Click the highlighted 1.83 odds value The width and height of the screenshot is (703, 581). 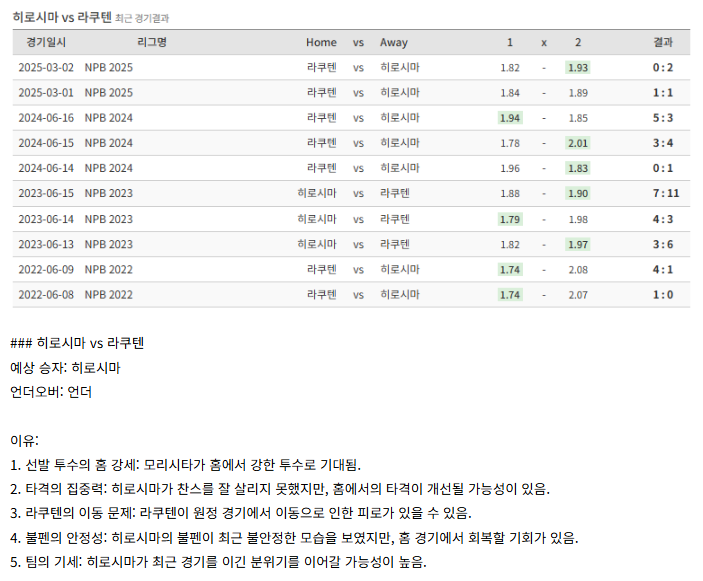click(x=578, y=168)
